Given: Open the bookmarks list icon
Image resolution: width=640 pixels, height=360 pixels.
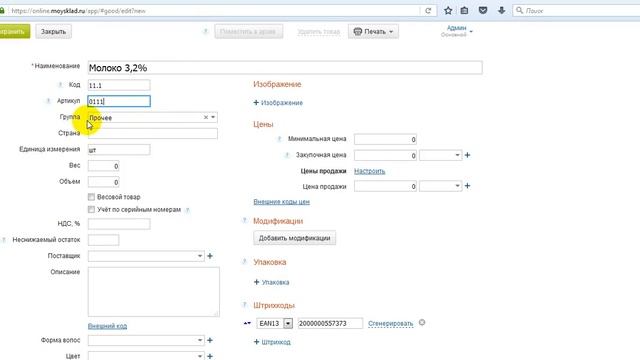Looking at the screenshot, I should (464, 11).
